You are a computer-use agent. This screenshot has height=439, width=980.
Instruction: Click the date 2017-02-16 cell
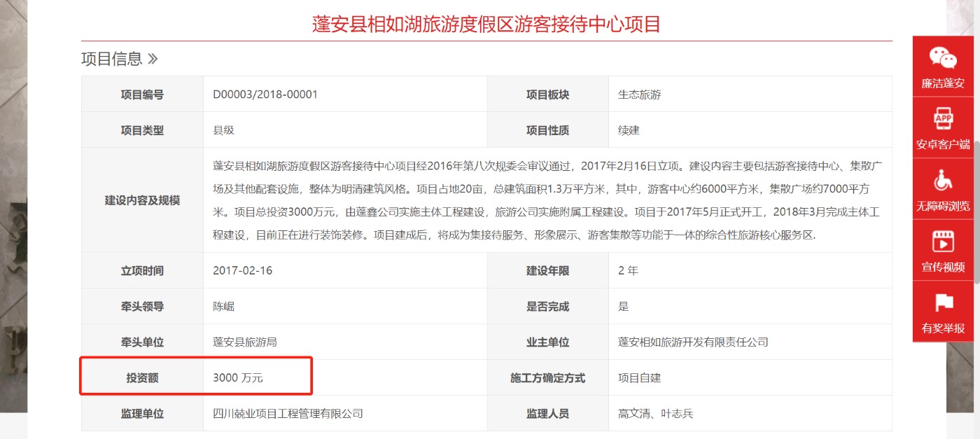[x=242, y=271]
